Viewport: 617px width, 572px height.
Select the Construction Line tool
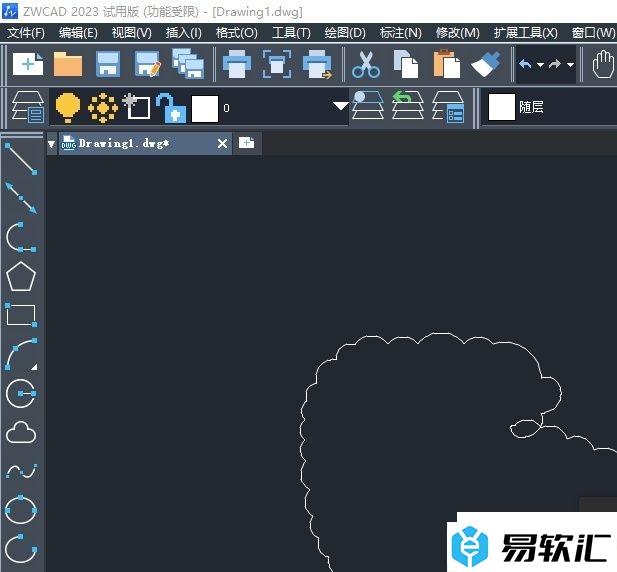tap(21, 198)
